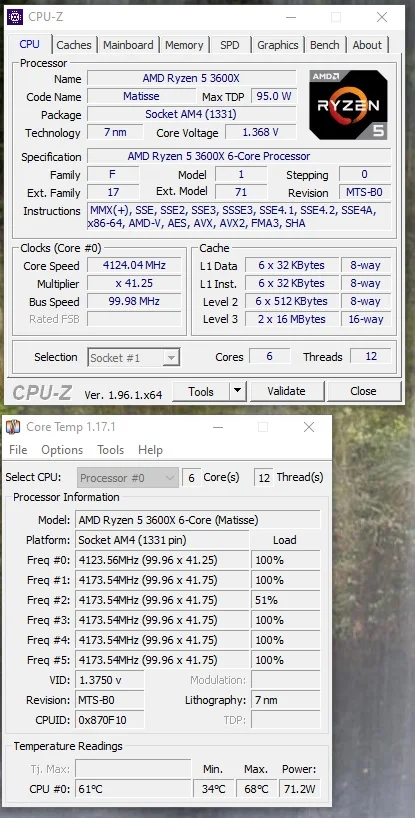Click the Freq #0 value 4123.56MHz
The height and width of the screenshot is (818, 415).
tap(162, 560)
